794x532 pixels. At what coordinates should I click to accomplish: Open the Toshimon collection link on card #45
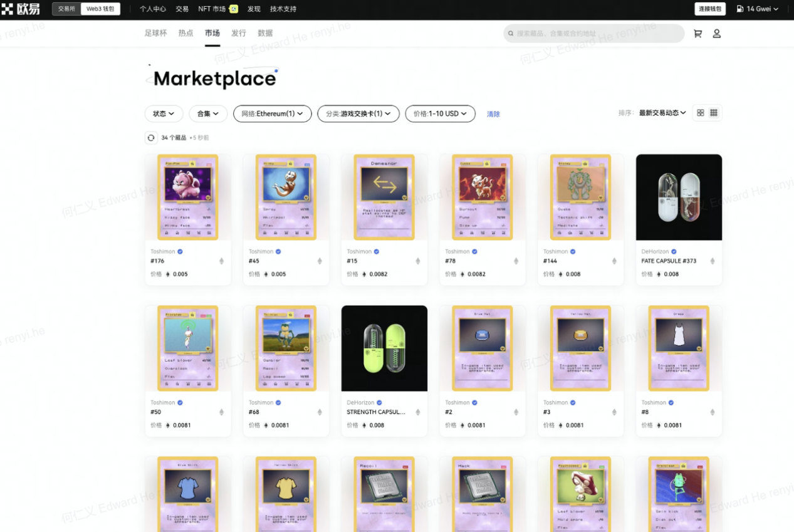coord(261,252)
